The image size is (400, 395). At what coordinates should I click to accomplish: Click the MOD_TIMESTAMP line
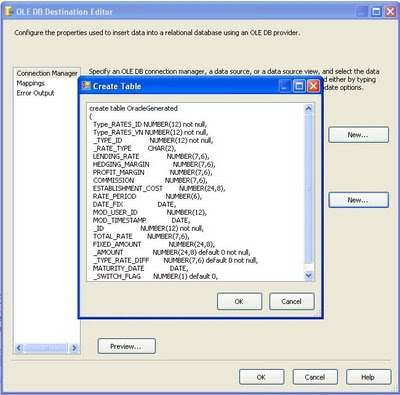pyautogui.click(x=142, y=220)
